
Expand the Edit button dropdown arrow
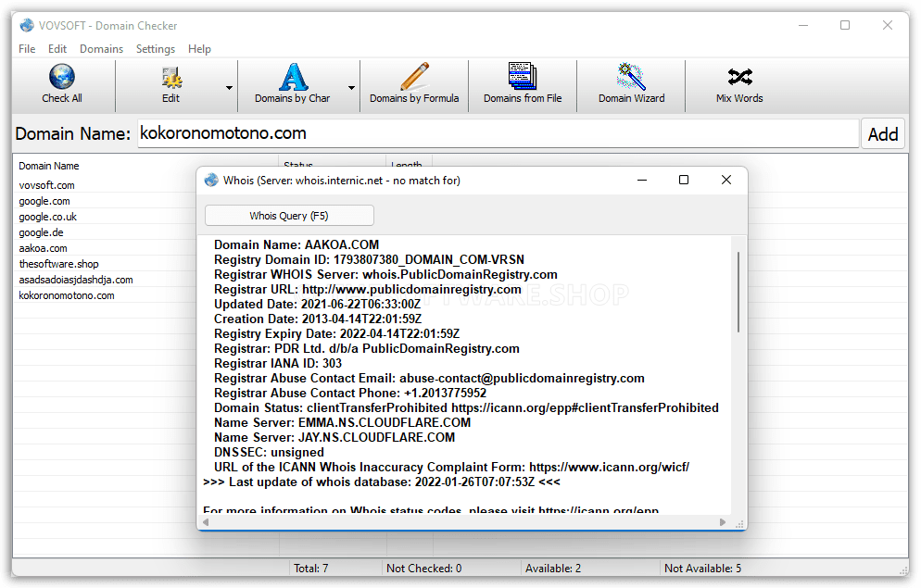(229, 87)
